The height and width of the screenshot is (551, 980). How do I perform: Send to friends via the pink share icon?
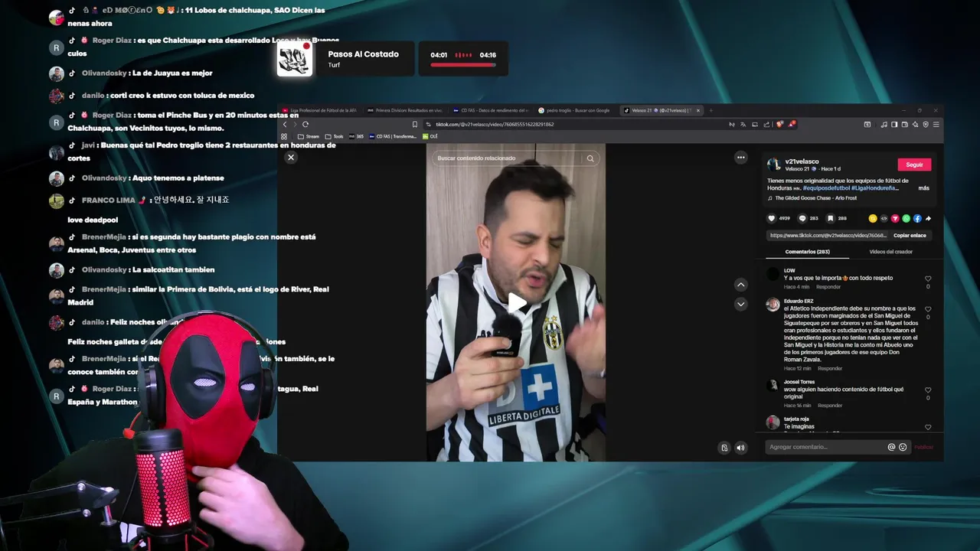click(x=895, y=218)
